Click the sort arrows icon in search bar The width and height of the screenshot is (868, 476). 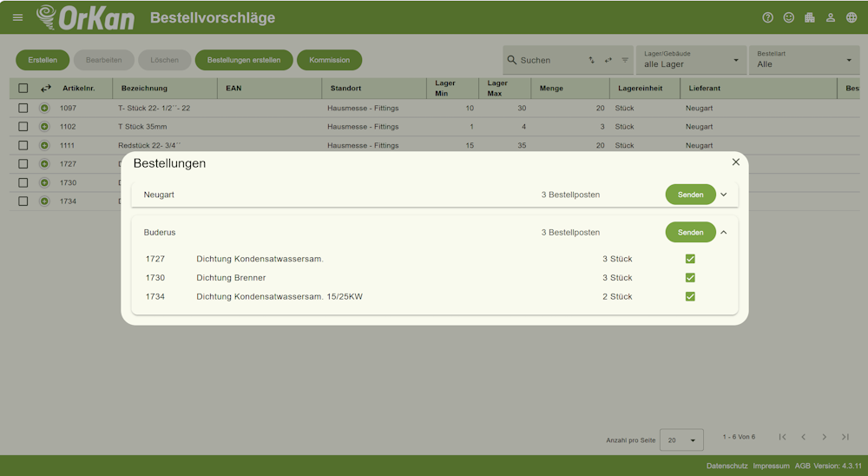(x=592, y=60)
